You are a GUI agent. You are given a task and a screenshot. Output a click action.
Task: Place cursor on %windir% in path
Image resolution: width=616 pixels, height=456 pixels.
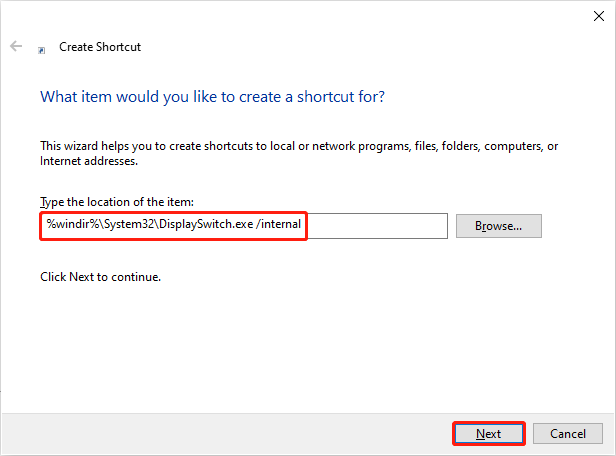point(70,225)
